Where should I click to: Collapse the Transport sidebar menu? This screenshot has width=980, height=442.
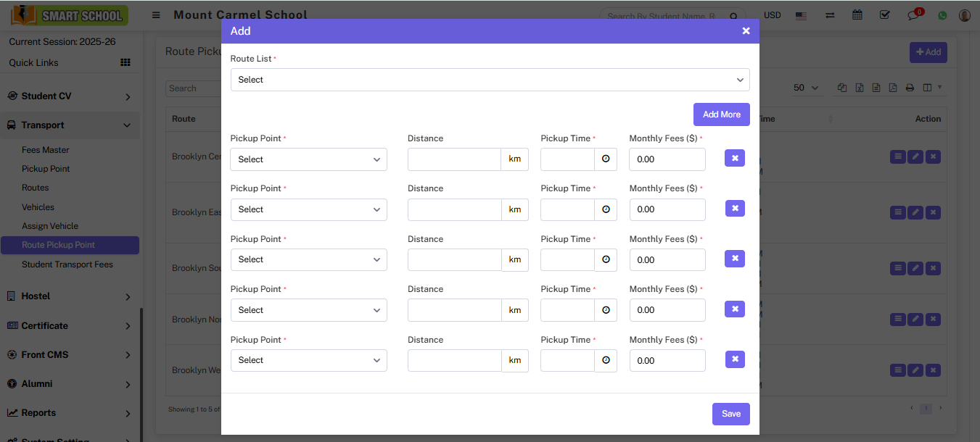(70, 125)
